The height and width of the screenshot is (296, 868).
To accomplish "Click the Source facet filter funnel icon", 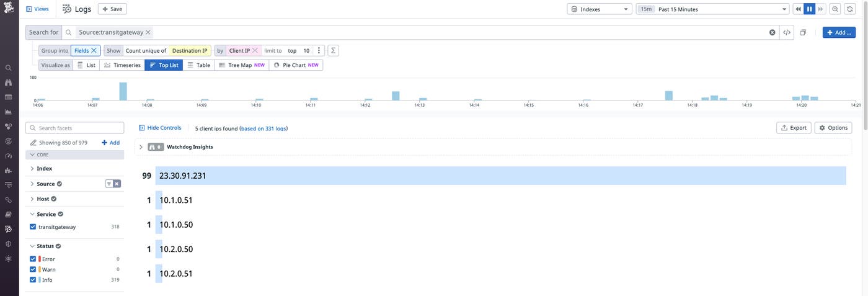I will pos(109,184).
